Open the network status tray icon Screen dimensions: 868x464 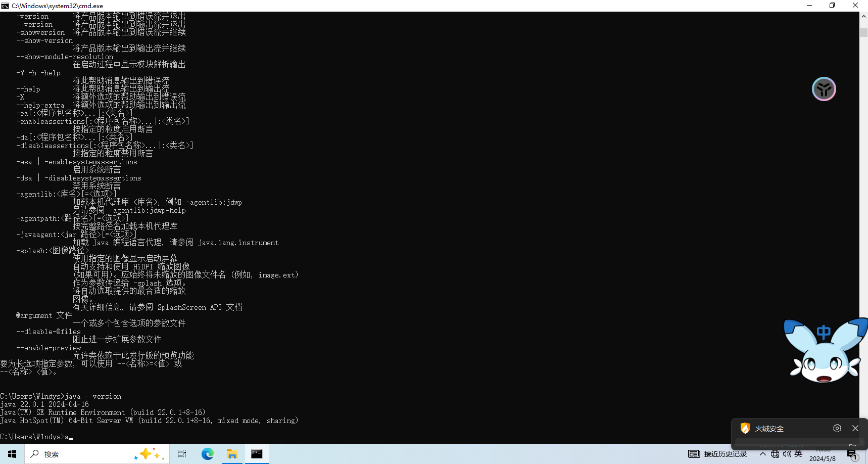[775, 454]
